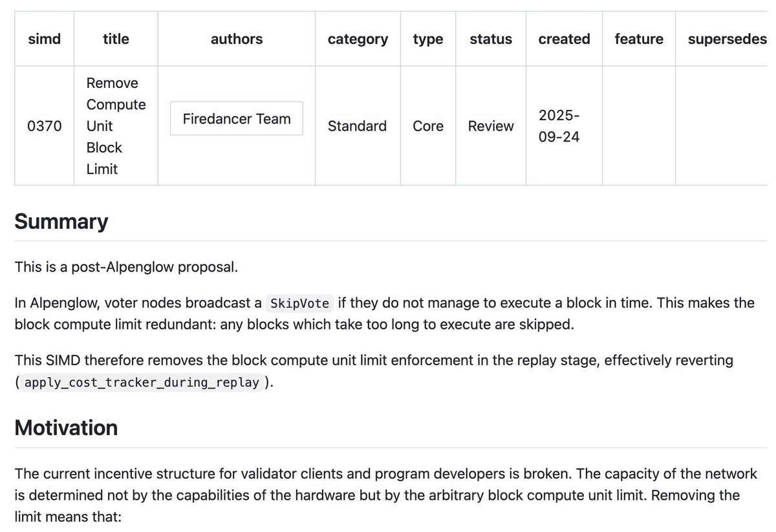Click the Core type cell

[x=428, y=126]
